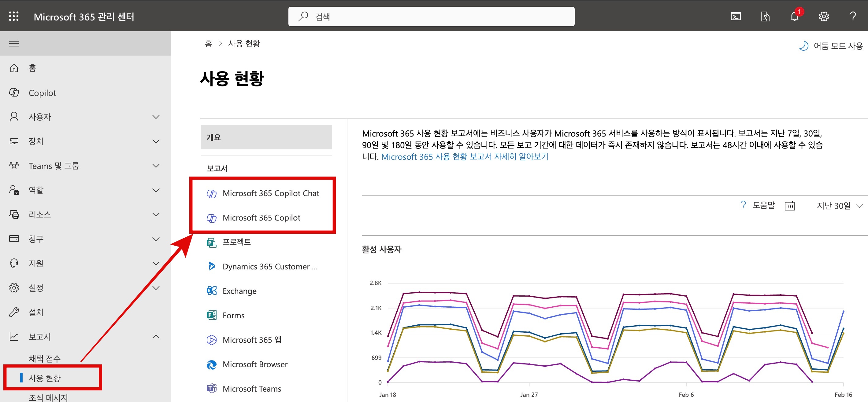Focus the 검색 search box

[431, 16]
